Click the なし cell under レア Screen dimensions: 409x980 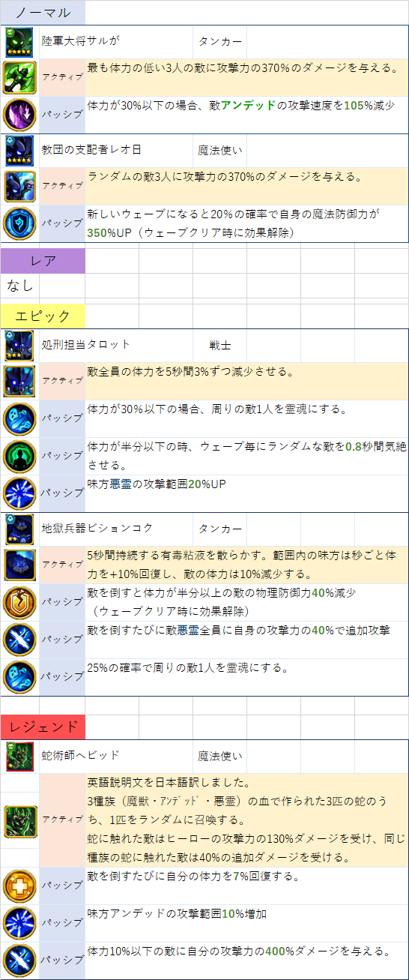click(x=19, y=286)
